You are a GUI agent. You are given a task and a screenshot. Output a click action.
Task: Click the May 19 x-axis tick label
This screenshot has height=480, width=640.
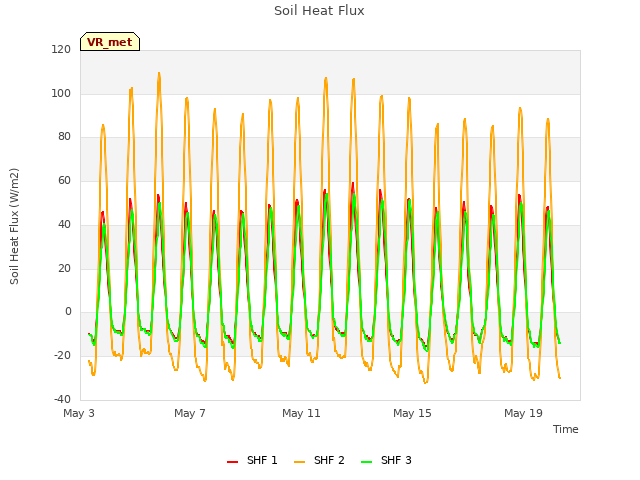pos(523,413)
